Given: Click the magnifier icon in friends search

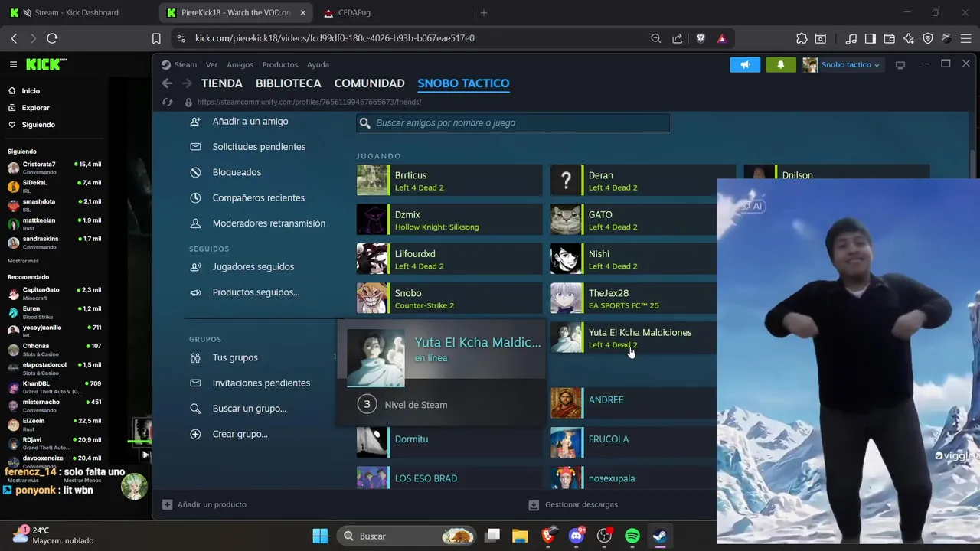Looking at the screenshot, I should [365, 122].
